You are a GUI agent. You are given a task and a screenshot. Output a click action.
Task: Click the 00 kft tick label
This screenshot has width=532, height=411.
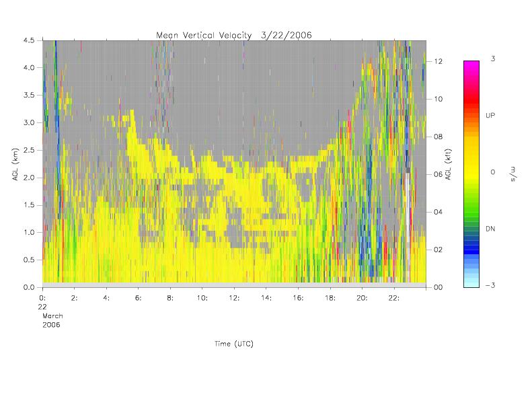(x=439, y=287)
